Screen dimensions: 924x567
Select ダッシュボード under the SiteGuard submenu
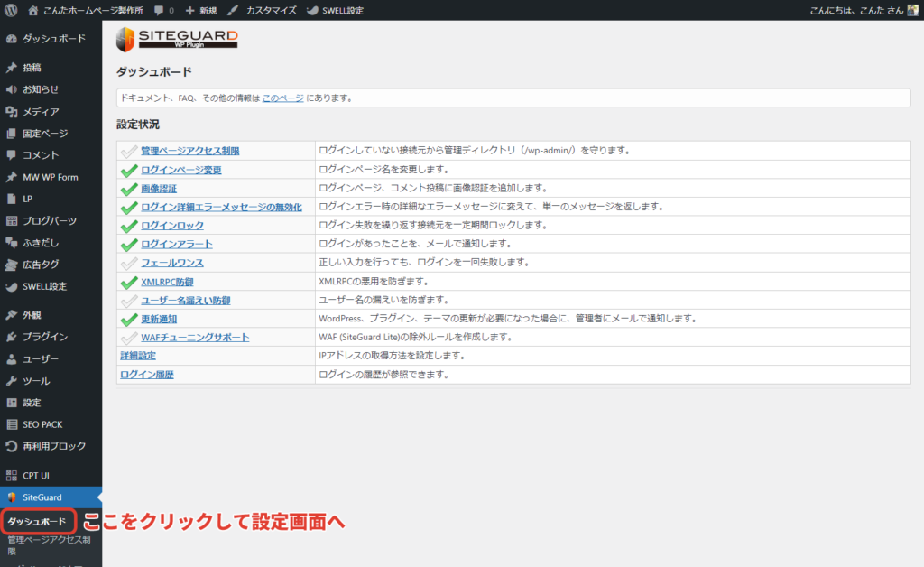36,522
